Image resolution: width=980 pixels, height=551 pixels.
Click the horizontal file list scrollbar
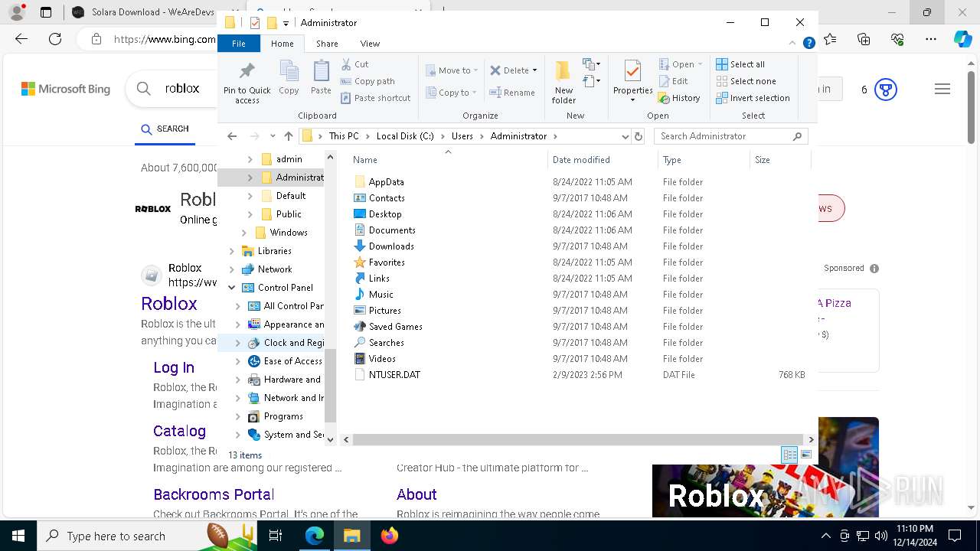tap(579, 440)
